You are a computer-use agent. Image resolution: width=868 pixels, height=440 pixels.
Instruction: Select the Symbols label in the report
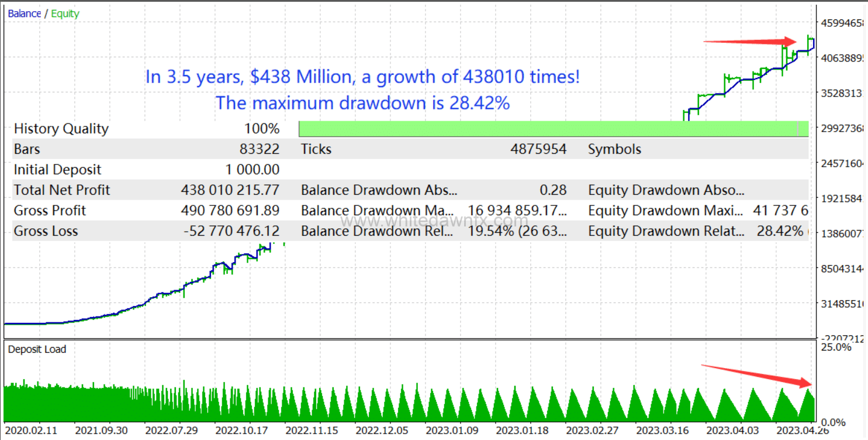[x=614, y=149]
